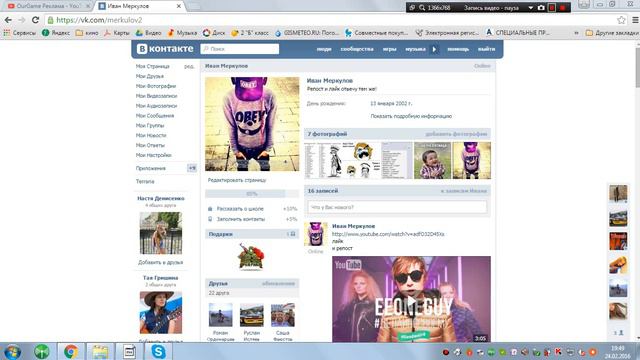This screenshot has width=640, height=360.
Task: Open the YouTube link in the wall post
Action: click(x=388, y=234)
